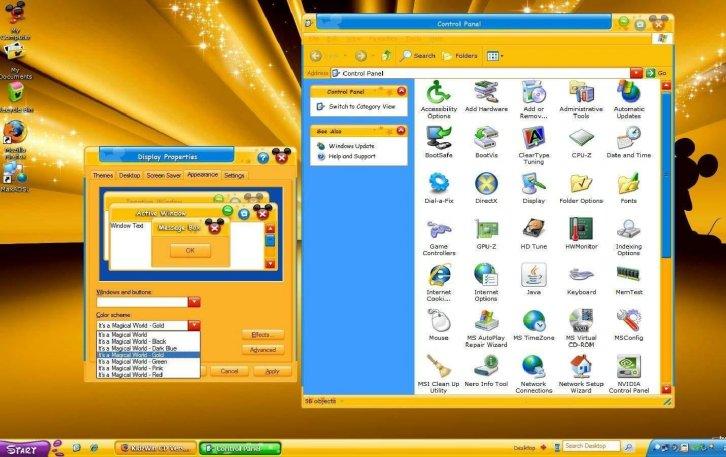Open ClearType Tuning icon
Viewport: 726px width, 457px height.
533,145
